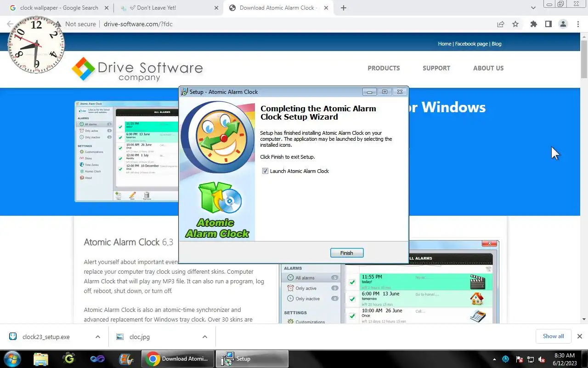Open the PRODUCTS menu on the website

(384, 68)
